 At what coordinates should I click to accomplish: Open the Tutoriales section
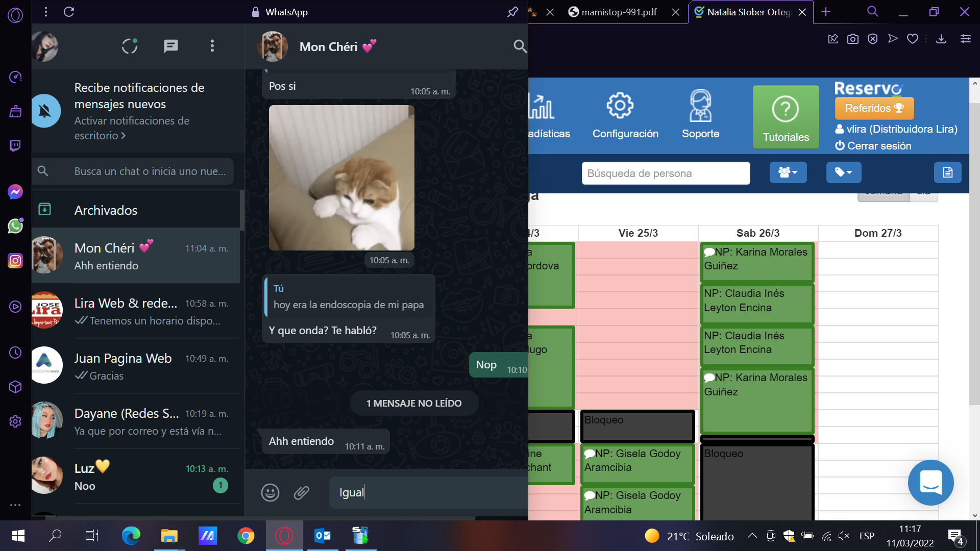click(786, 117)
